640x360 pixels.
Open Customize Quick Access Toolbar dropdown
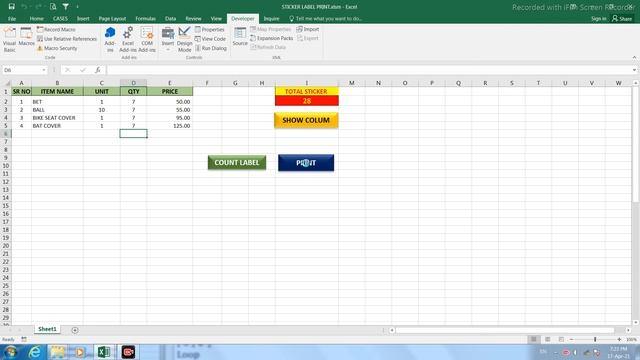[78, 7]
